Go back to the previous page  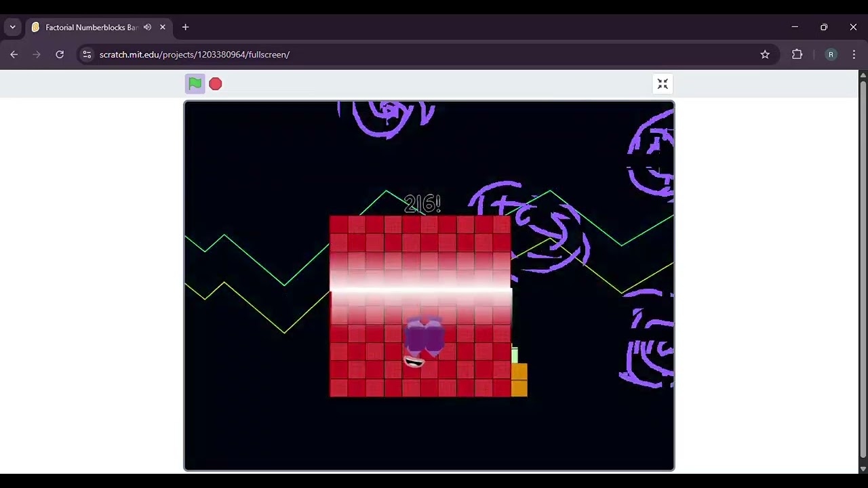coord(14,54)
